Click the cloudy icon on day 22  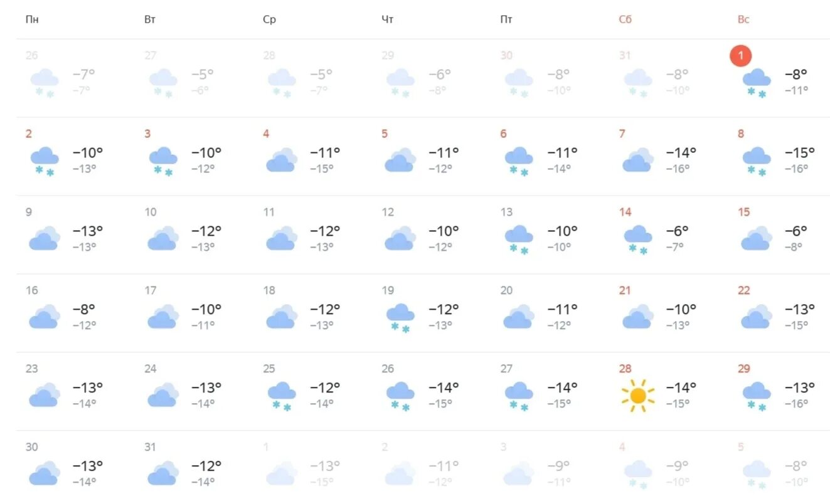(756, 317)
